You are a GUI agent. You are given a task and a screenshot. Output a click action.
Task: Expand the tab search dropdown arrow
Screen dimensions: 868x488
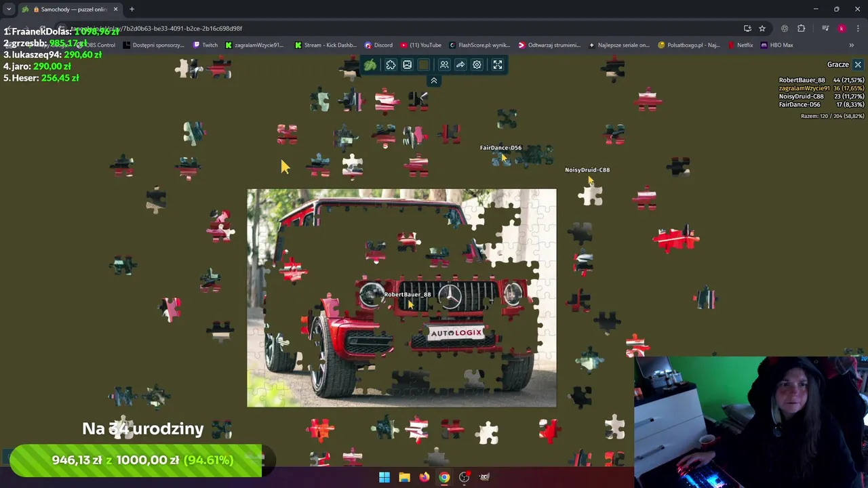pyautogui.click(x=9, y=9)
